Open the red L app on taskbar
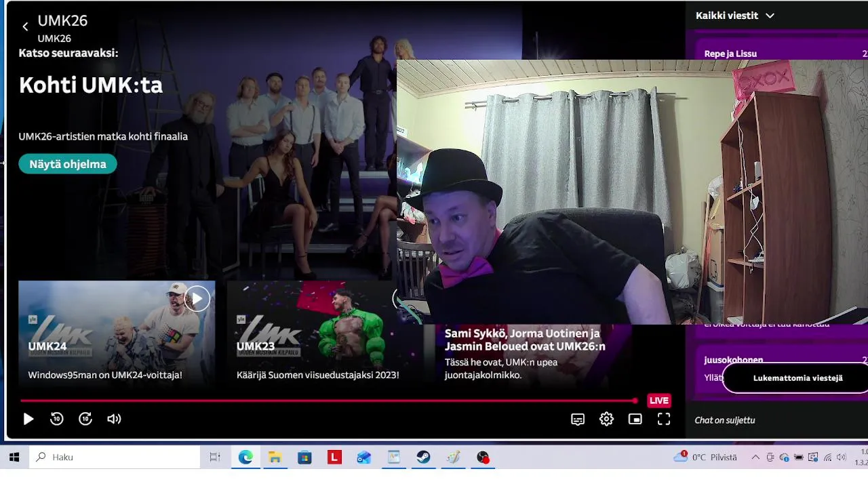 (334, 457)
